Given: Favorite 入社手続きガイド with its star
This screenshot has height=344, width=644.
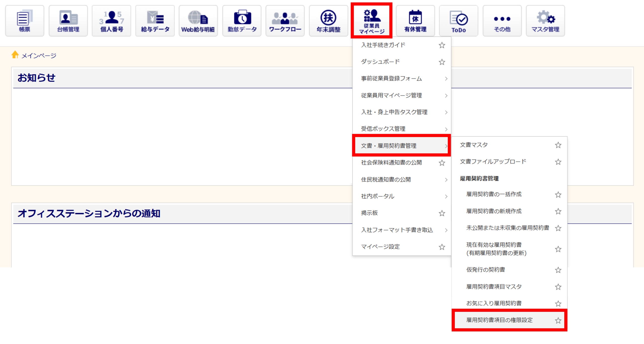Looking at the screenshot, I should [442, 45].
